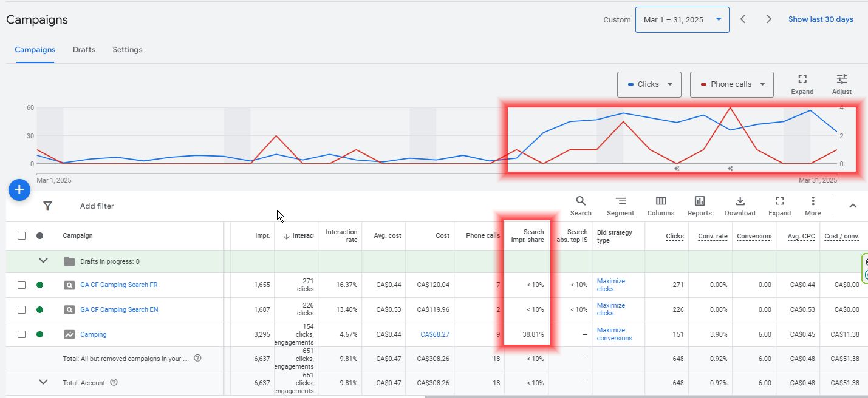Tick the GA CF Camping Search FR checkbox
This screenshot has height=398, width=868.
[21, 285]
